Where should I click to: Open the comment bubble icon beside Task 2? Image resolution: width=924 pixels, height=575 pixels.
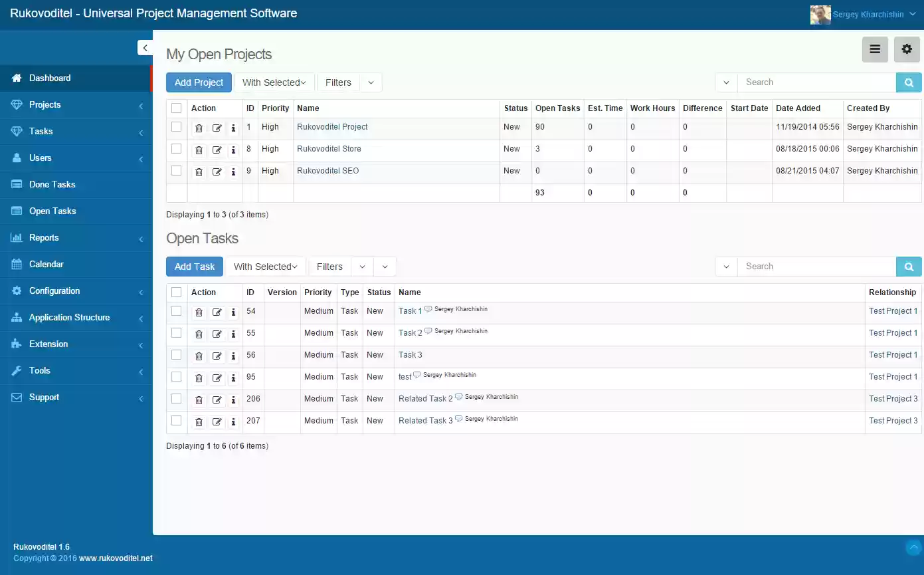[427, 330]
